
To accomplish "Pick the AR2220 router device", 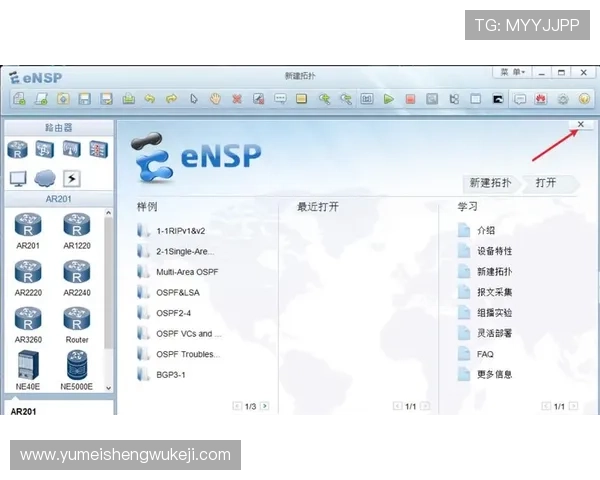I will tap(28, 278).
